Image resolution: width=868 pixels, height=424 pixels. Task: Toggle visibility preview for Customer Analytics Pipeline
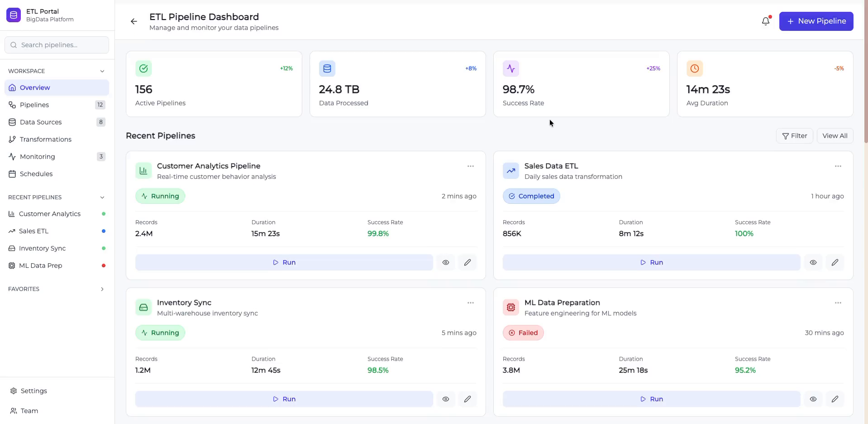(445, 262)
